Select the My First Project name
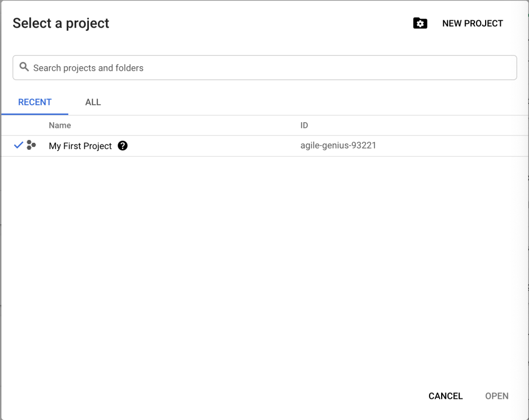Viewport: 529px width, 420px height. tap(80, 146)
